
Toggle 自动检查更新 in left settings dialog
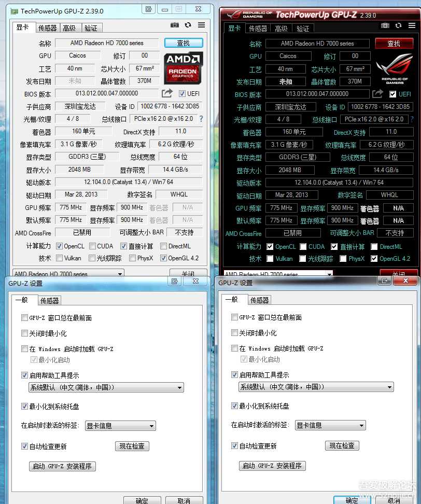pyautogui.click(x=24, y=446)
